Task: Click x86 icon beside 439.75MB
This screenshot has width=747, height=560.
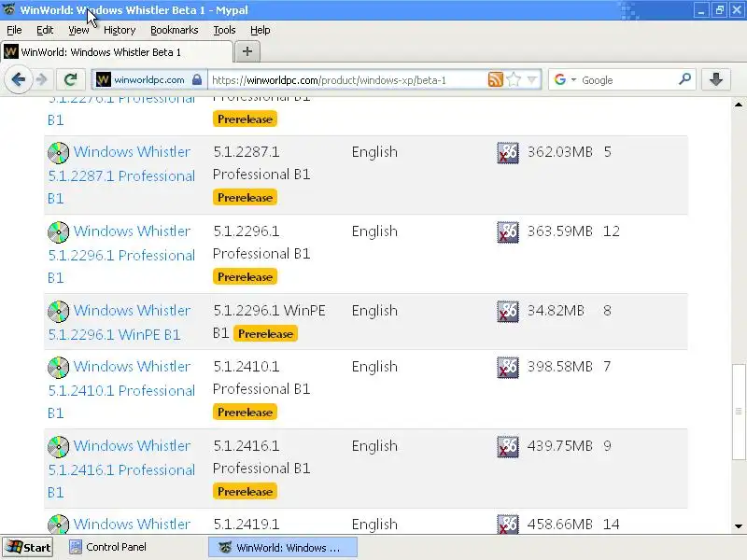Action: (508, 447)
